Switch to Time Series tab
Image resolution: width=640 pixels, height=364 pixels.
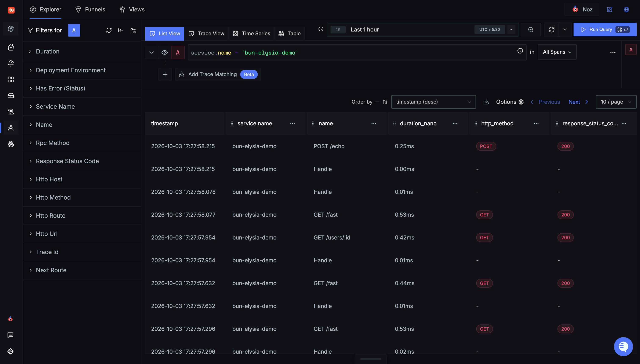(252, 33)
